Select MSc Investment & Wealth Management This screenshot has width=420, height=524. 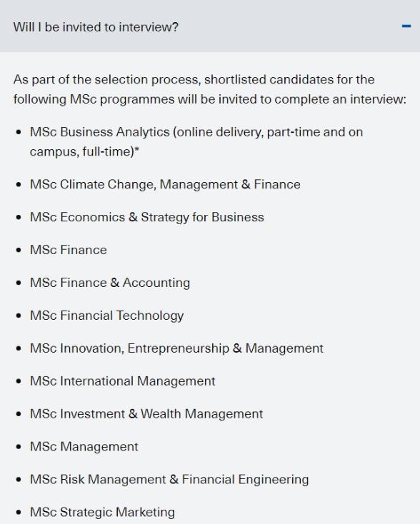[146, 414]
